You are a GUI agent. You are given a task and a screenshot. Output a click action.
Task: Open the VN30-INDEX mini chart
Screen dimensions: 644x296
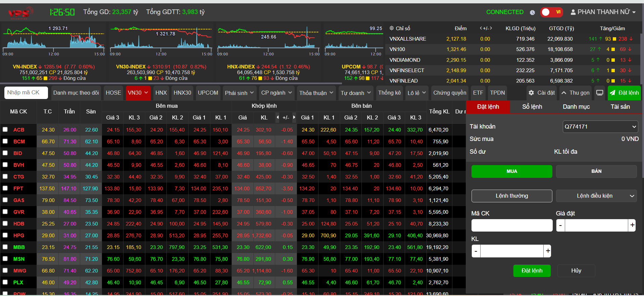(161, 40)
